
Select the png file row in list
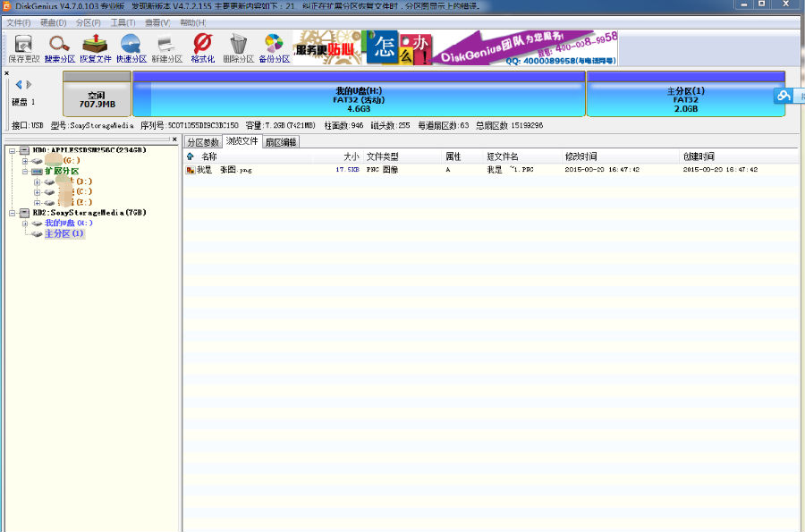point(491,170)
